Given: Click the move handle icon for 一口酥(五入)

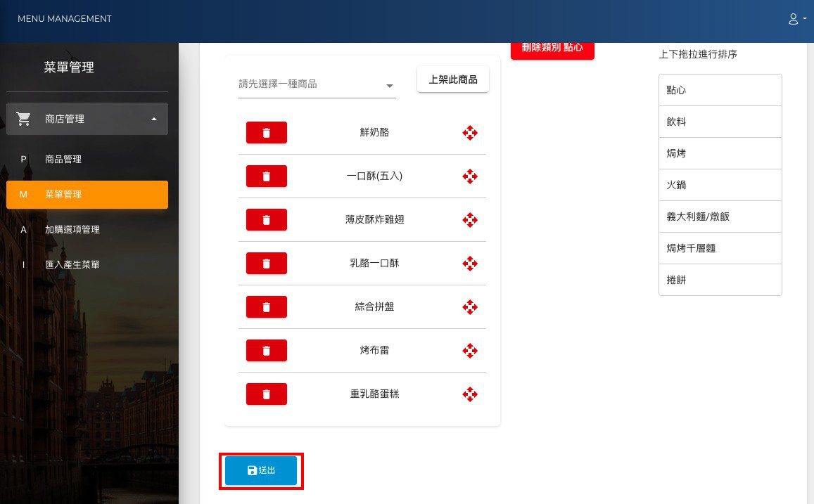Looking at the screenshot, I should click(470, 176).
